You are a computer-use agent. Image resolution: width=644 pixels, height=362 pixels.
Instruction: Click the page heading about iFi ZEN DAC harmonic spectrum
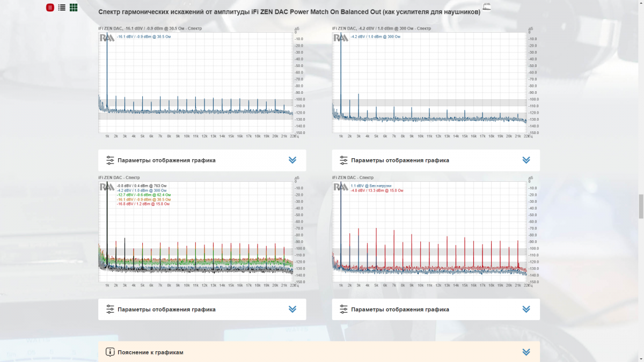289,11
